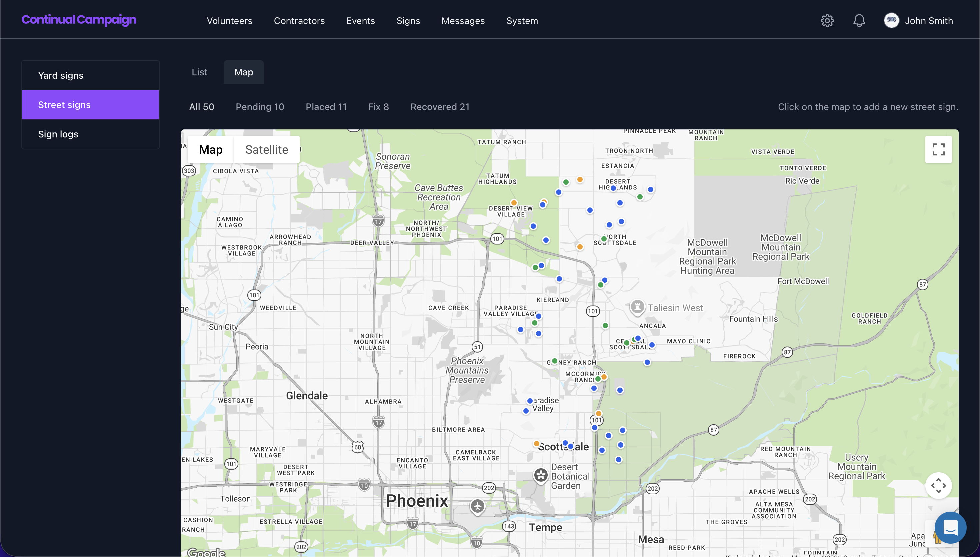Select the Map imagery type button
Viewport: 980px width, 557px height.
(x=211, y=149)
